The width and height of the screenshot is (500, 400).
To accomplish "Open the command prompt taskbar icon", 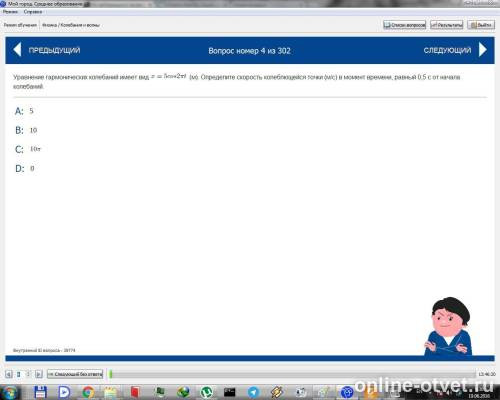I will (230, 392).
